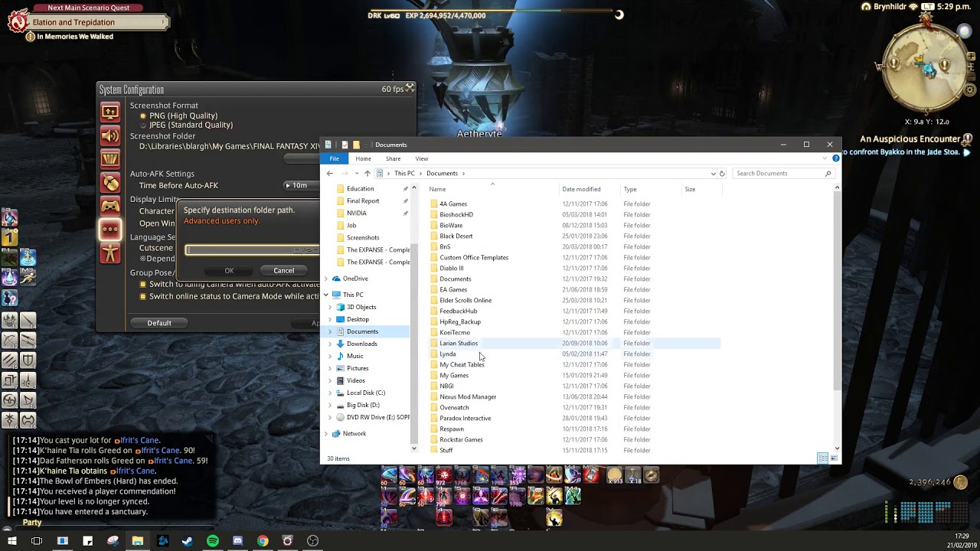980x551 pixels.
Task: Click the file list vertical scrollbar
Action: point(837,292)
